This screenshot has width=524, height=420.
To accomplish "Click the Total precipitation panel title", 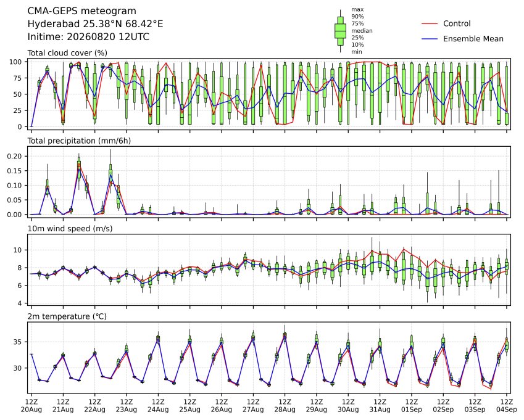I will point(79,141).
